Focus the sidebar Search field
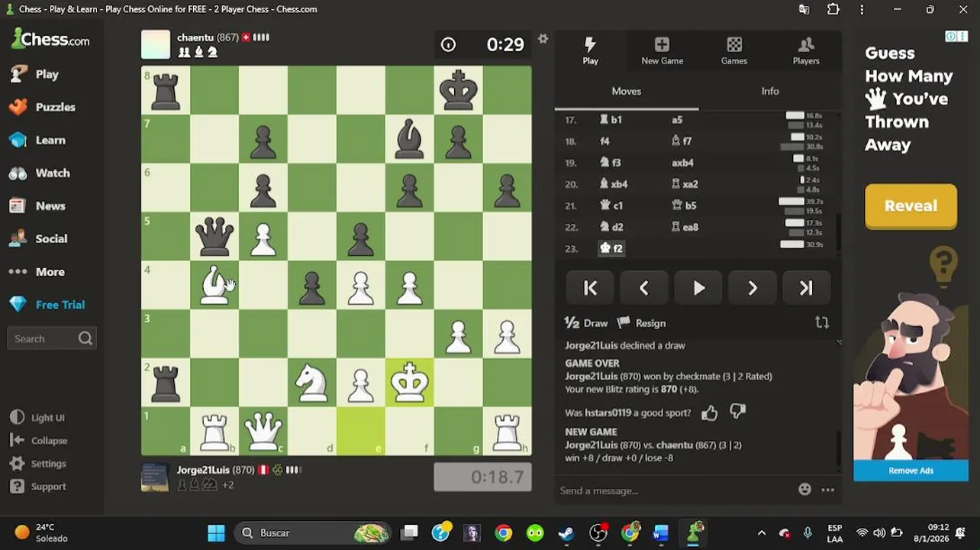The width and height of the screenshot is (980, 550). [51, 338]
